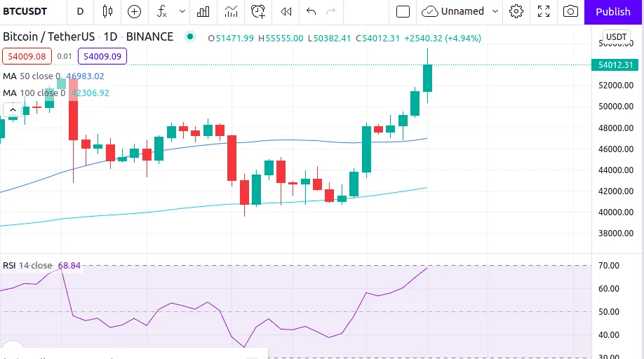The image size is (644, 359).
Task: Toggle the market status green dot
Action: (189, 37)
